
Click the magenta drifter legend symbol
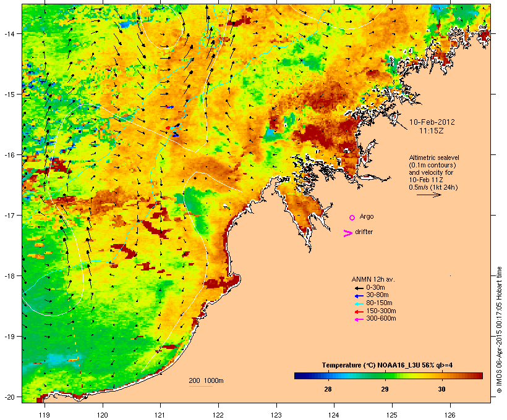tap(348, 233)
